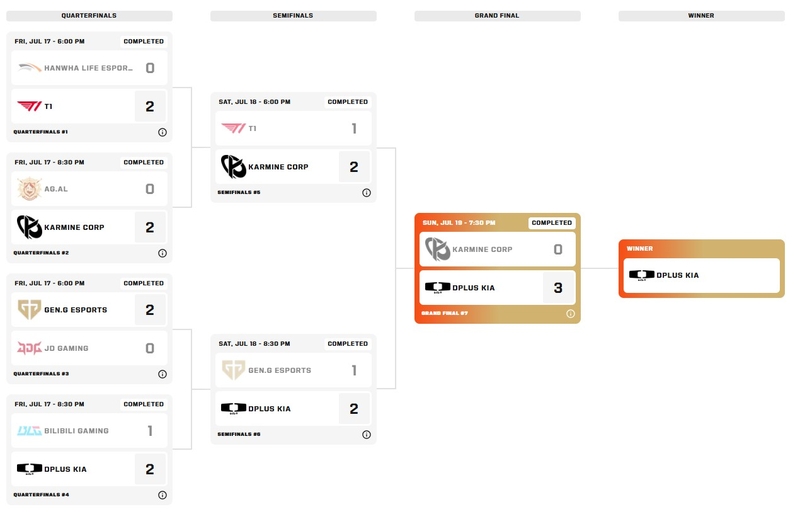Open Bilibili Gaming team row
Screen dimensions: 800x514
pyautogui.click(x=89, y=431)
